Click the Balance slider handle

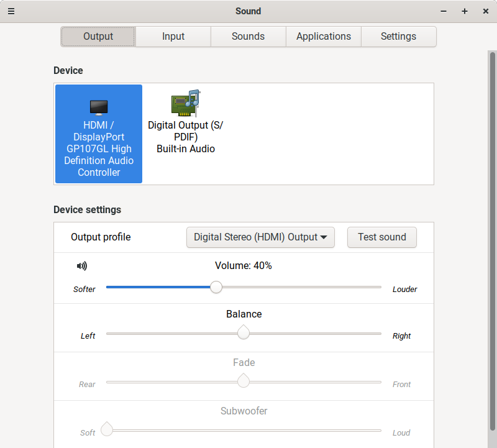(x=244, y=332)
